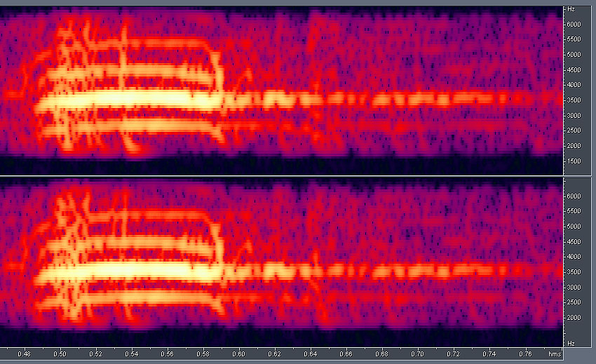Image resolution: width=596 pixels, height=364 pixels.
Task: Click the 3000 label on the upper channel frequency scale
Action: [574, 116]
